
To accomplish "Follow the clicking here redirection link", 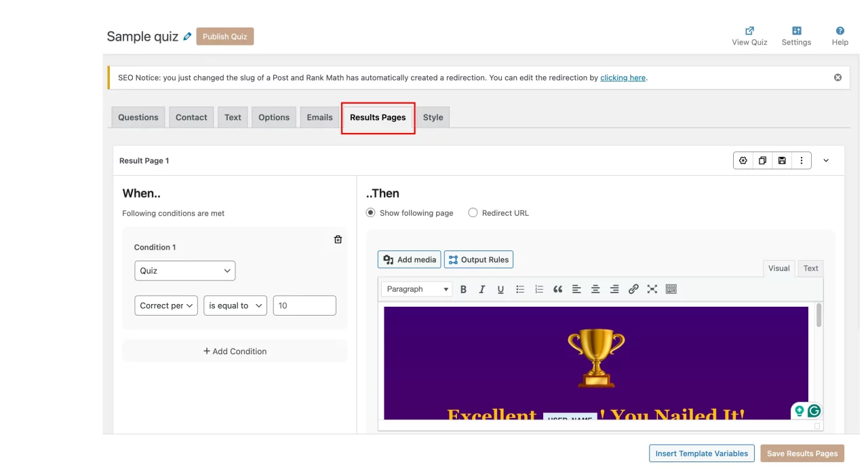I will coord(623,77).
